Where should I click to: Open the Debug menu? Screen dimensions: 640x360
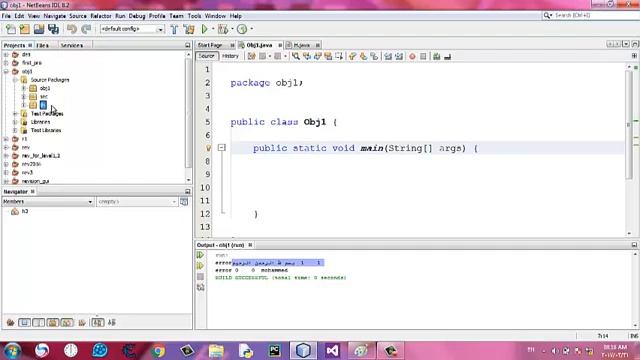click(137, 16)
